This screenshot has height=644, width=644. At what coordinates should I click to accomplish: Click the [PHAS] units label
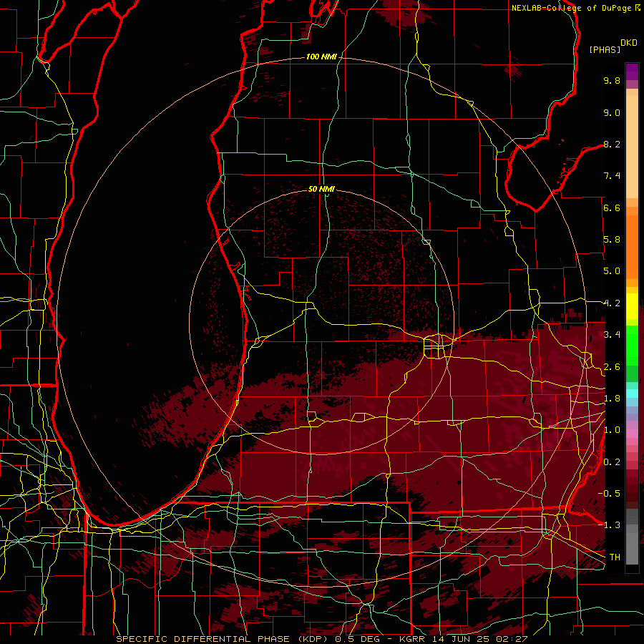point(605,49)
